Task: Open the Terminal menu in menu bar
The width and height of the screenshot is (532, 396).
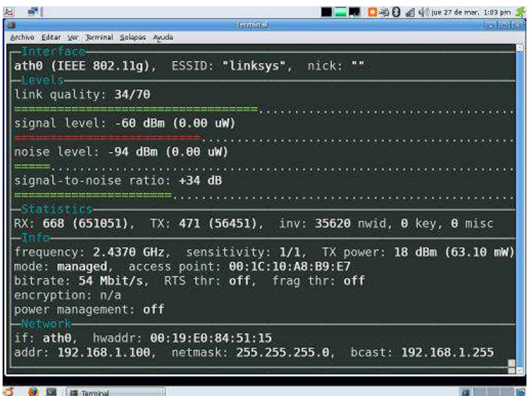Action: [x=99, y=37]
